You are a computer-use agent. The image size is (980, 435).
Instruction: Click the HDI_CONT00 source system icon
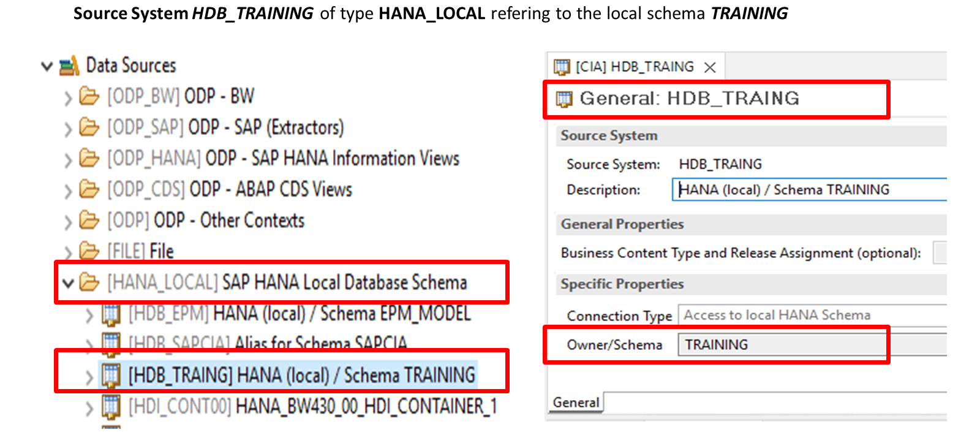pyautogui.click(x=111, y=407)
